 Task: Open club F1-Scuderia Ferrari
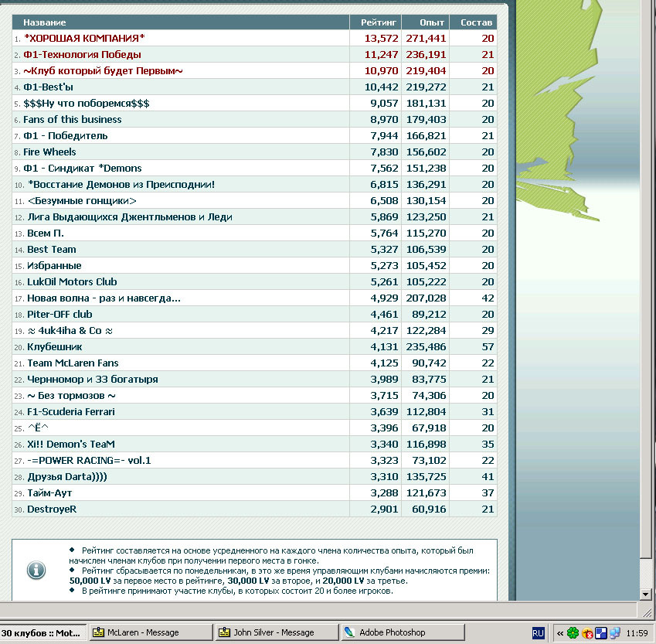coord(71,412)
